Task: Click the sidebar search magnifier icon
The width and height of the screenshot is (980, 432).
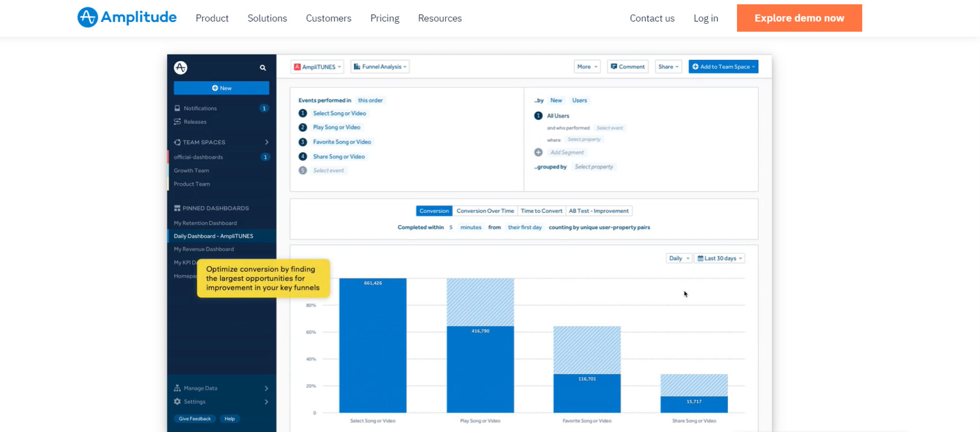Action: (x=262, y=67)
